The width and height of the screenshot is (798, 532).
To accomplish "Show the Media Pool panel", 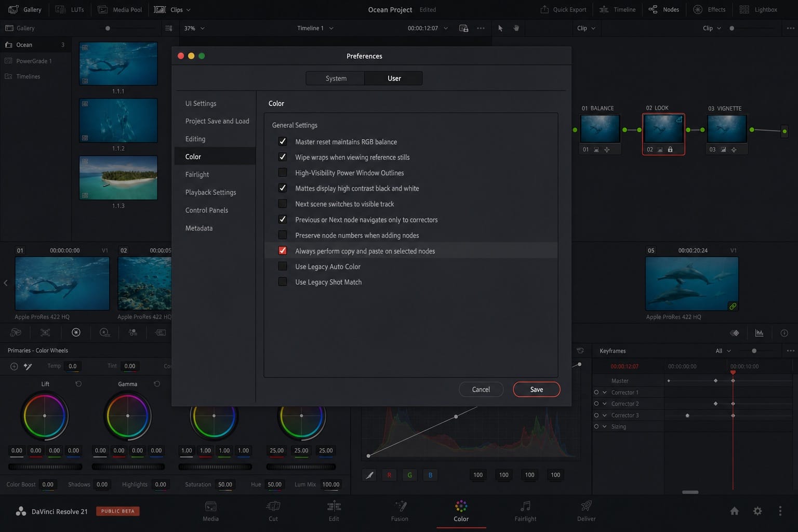I will [x=120, y=9].
